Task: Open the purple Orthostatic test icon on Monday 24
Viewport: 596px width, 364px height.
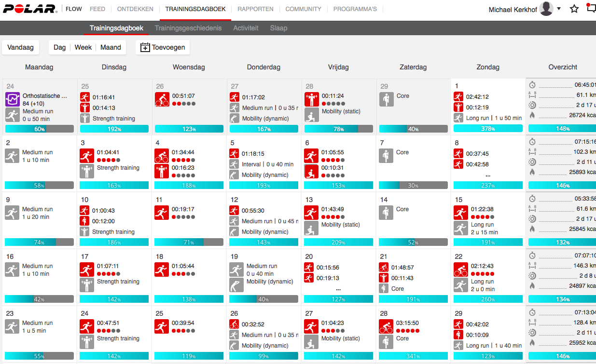Action: 12,99
